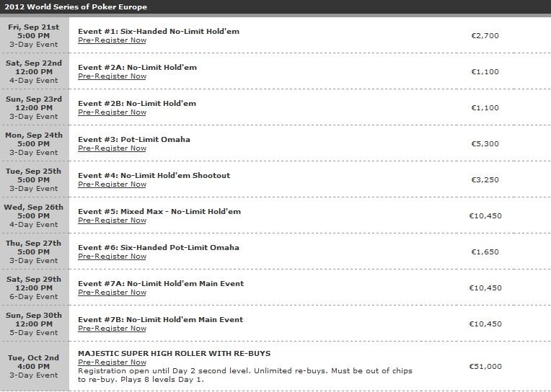Follow Pre-Register link for Event #4 Shootout

[112, 184]
